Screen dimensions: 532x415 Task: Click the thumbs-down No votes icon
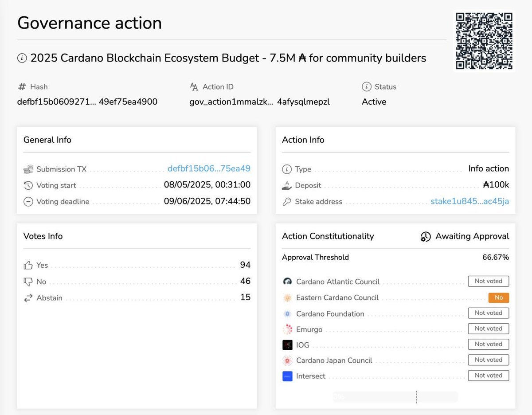point(28,282)
